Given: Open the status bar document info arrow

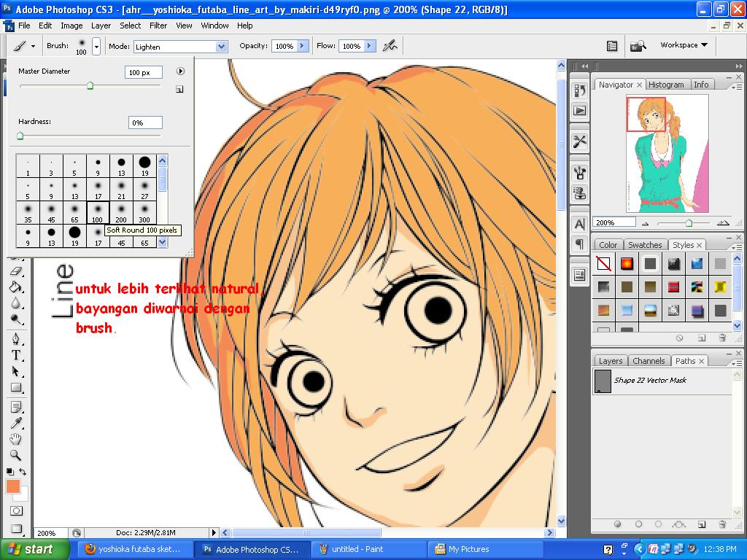Looking at the screenshot, I should pyautogui.click(x=214, y=532).
